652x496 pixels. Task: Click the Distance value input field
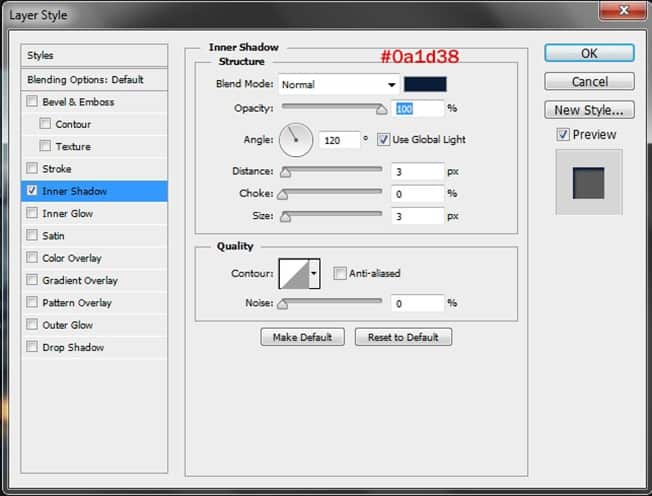point(417,171)
